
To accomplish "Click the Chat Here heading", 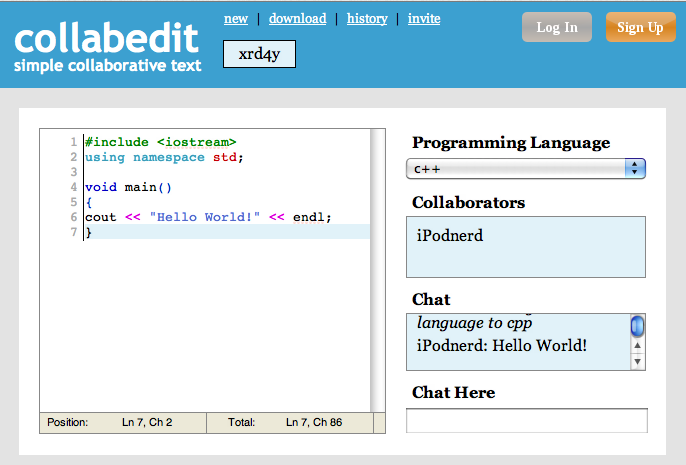I will click(x=454, y=392).
